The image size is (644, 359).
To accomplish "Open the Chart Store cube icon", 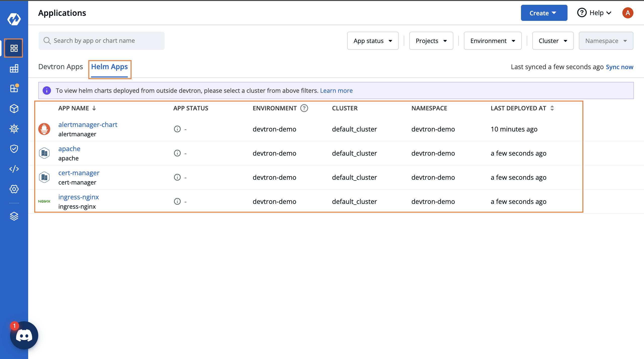I will click(14, 109).
